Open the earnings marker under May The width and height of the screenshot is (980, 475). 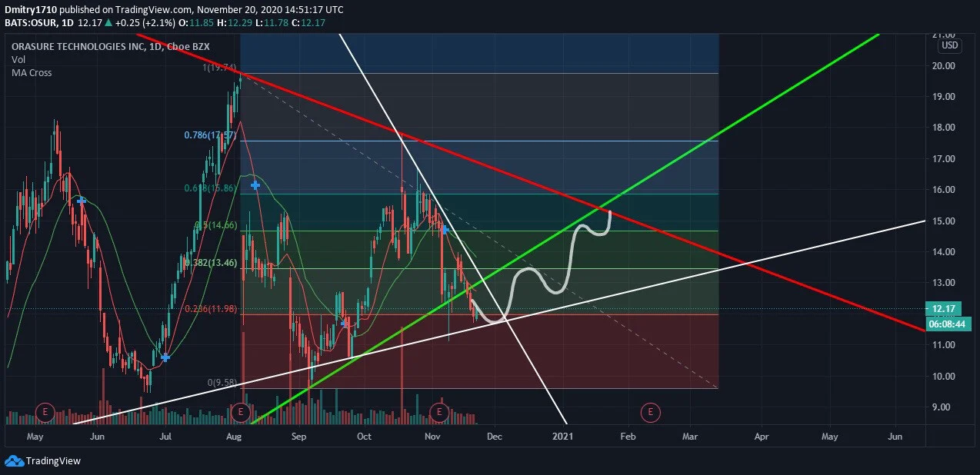click(45, 413)
